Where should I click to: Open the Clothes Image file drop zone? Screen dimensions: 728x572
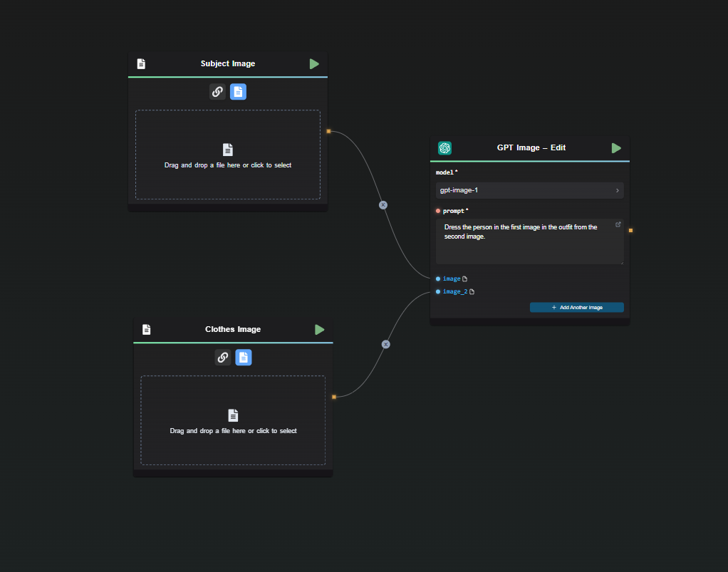(x=233, y=420)
